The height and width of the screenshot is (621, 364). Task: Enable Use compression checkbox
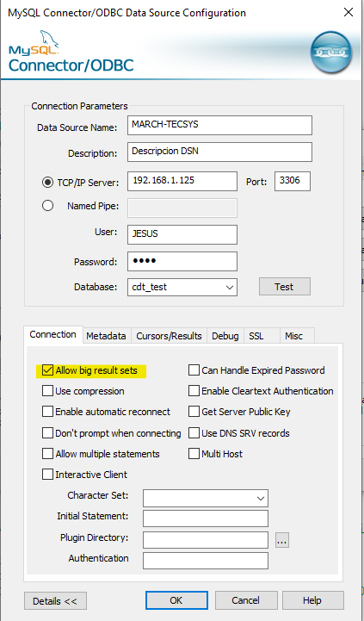point(47,391)
